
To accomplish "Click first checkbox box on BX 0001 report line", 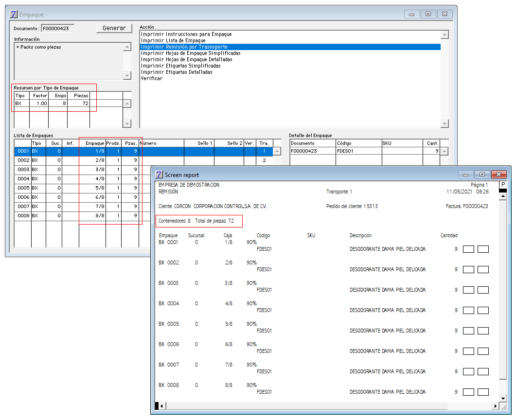I will coord(469,249).
